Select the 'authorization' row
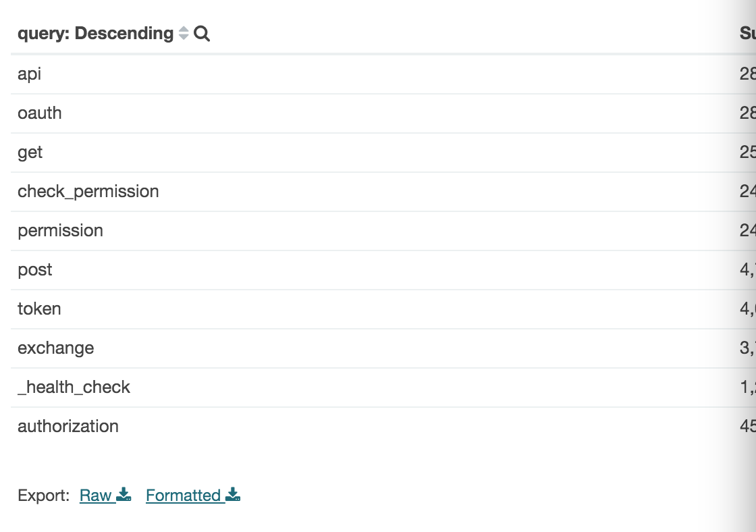756x532 pixels. (x=68, y=426)
